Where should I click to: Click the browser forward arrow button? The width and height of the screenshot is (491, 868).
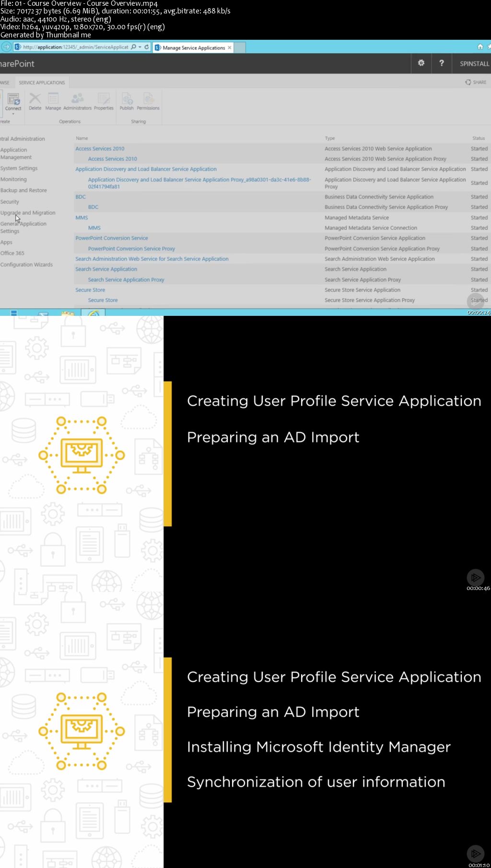coord(6,47)
